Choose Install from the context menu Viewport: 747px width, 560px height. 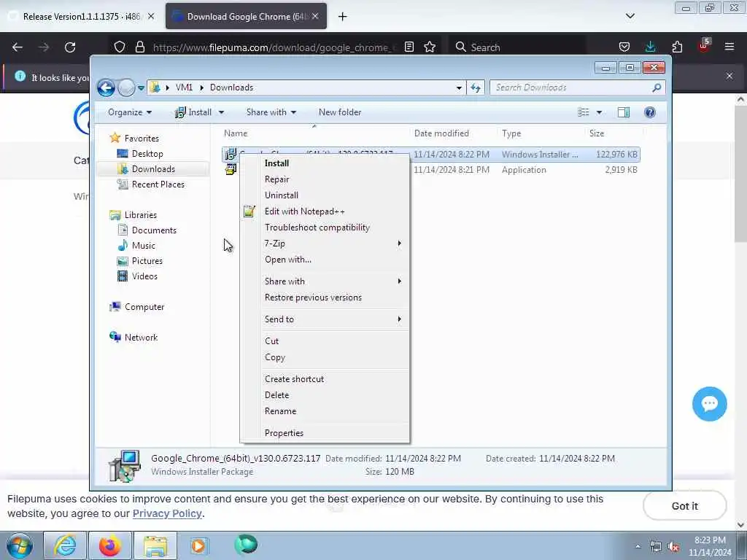coord(325,163)
